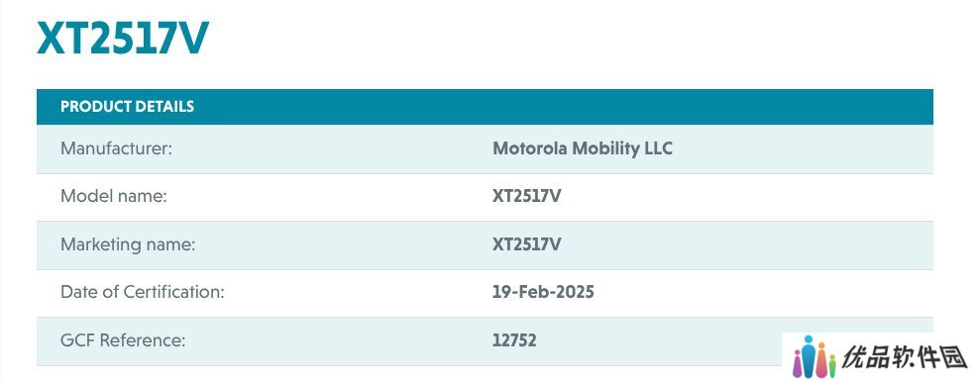The width and height of the screenshot is (980, 382).
Task: Click the 优品软件园 watermark text
Action: 905,357
